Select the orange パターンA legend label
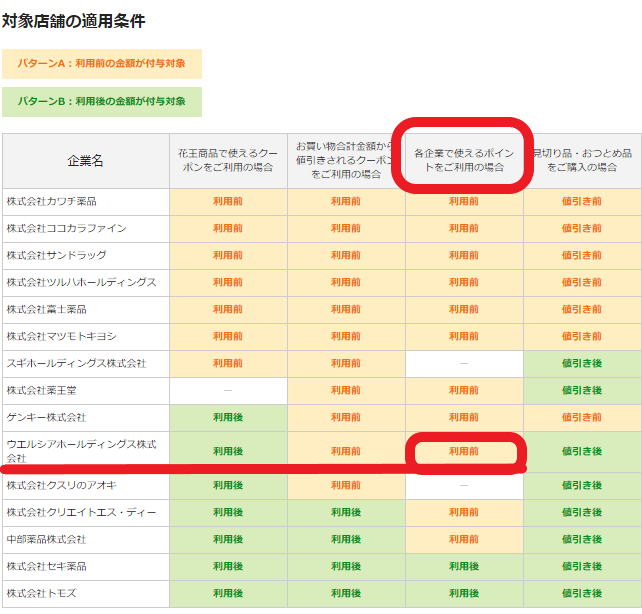 point(102,63)
